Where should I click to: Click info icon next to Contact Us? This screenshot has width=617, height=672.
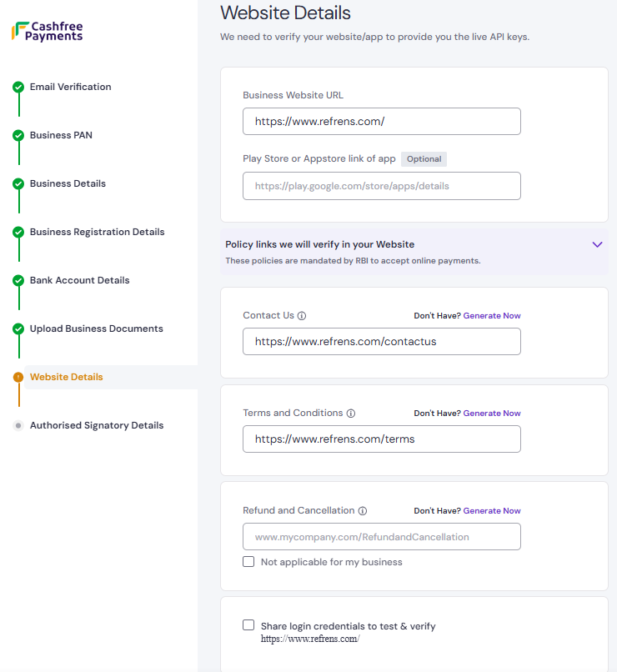pyautogui.click(x=302, y=316)
